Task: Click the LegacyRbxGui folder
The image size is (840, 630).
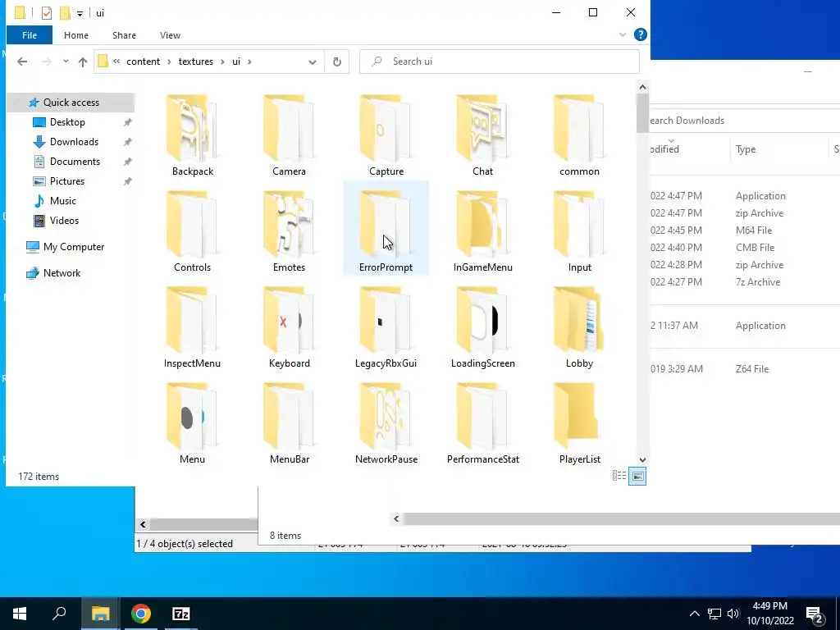Action: click(386, 328)
